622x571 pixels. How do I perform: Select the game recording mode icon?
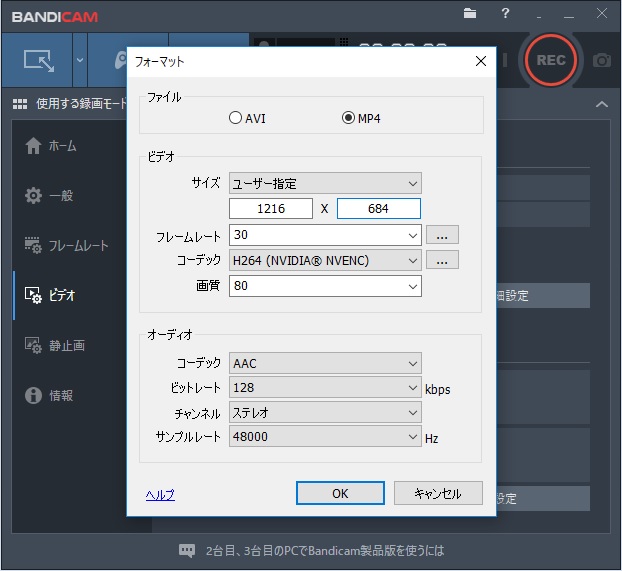click(119, 60)
